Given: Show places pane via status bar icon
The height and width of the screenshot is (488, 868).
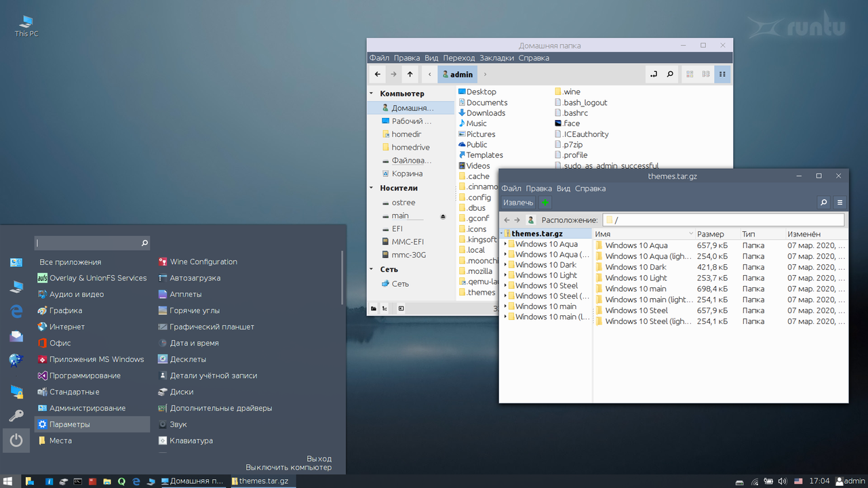Looking at the screenshot, I should pyautogui.click(x=374, y=308).
